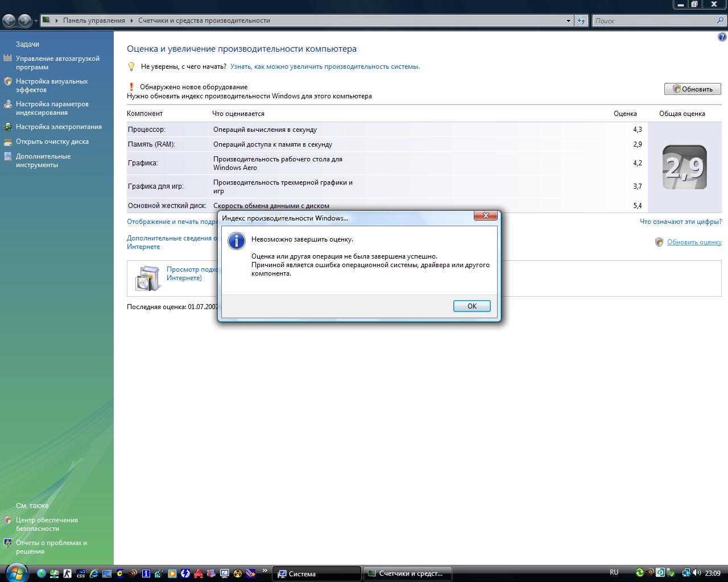Launch the radiation-symbol Quick Launch icon

tap(238, 573)
